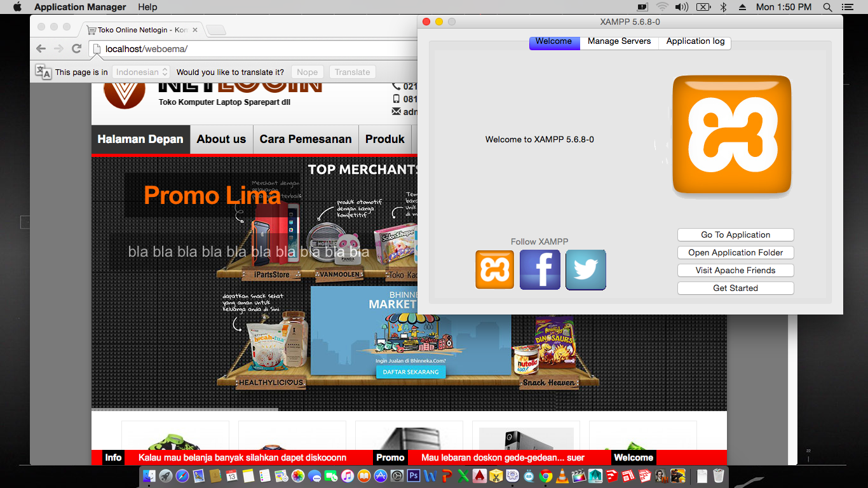Open the XAMPP Facebook page icon

(540, 269)
